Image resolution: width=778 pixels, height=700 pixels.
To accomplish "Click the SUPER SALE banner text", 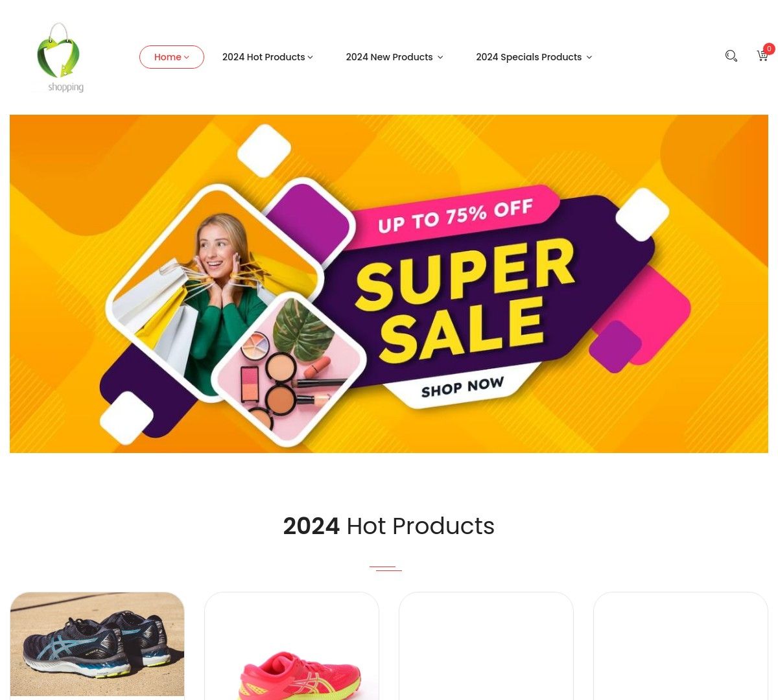I will pyautogui.click(x=465, y=300).
